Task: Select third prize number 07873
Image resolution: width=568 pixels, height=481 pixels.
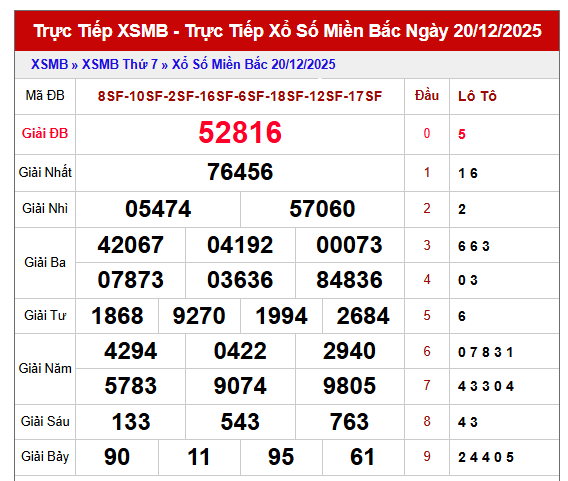Action: tap(130, 280)
